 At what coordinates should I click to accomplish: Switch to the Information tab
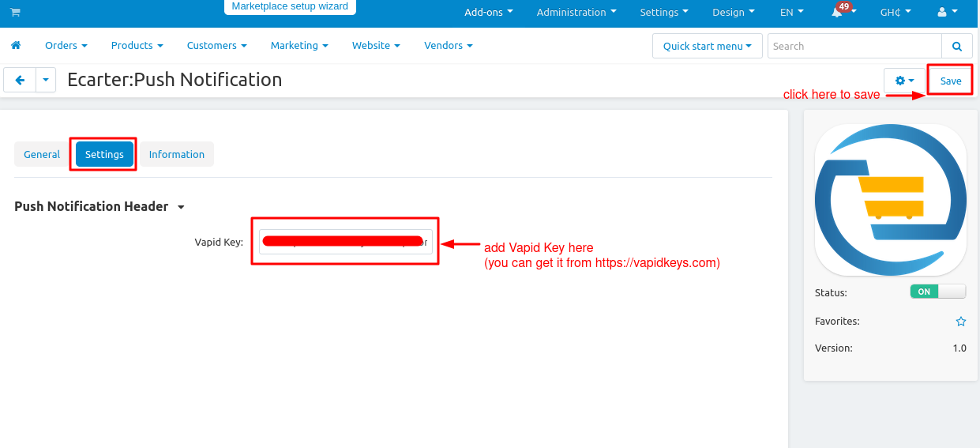pos(176,155)
